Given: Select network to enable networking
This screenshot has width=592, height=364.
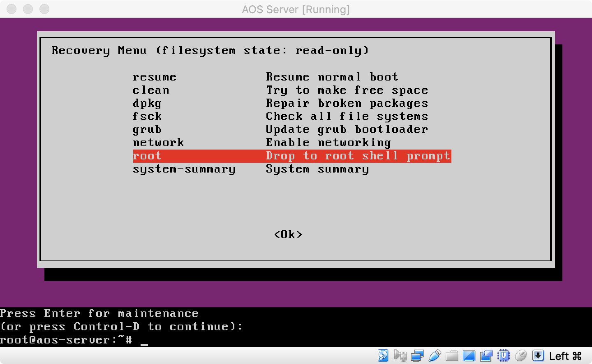Looking at the screenshot, I should click(x=158, y=143).
